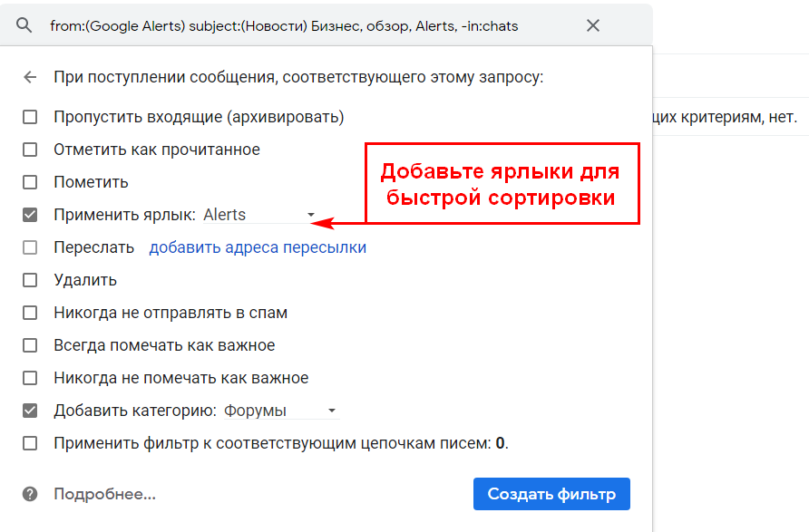Tick the 'Пометить' checkbox
This screenshot has height=532, width=809.
30,182
